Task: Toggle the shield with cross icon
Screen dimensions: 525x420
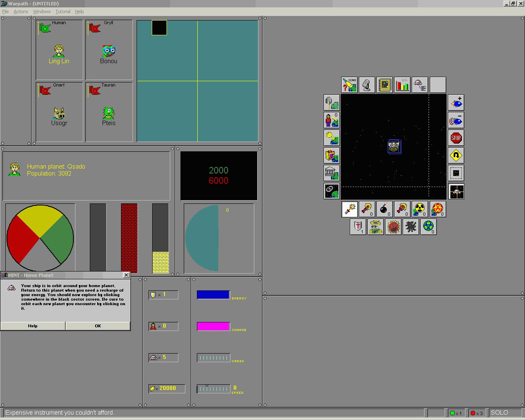Action: click(358, 226)
